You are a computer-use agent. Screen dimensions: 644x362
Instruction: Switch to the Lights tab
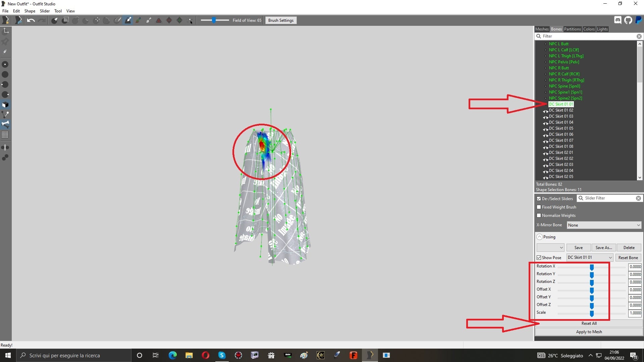point(602,29)
